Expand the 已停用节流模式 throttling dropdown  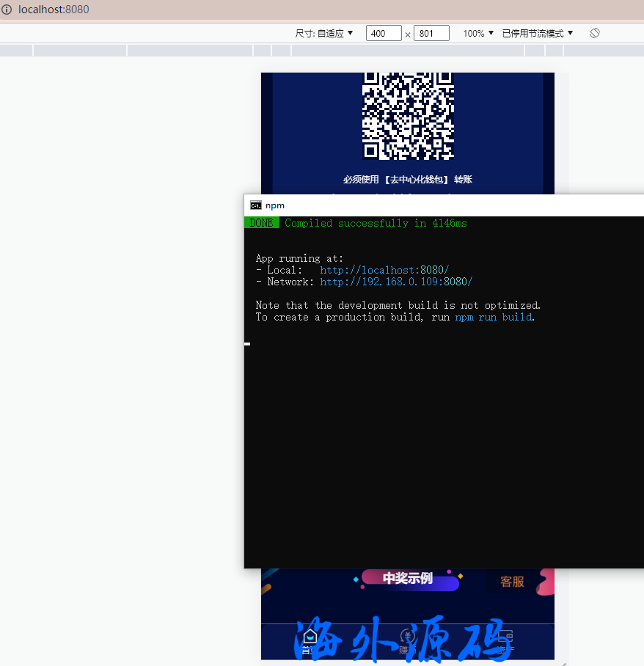click(538, 33)
